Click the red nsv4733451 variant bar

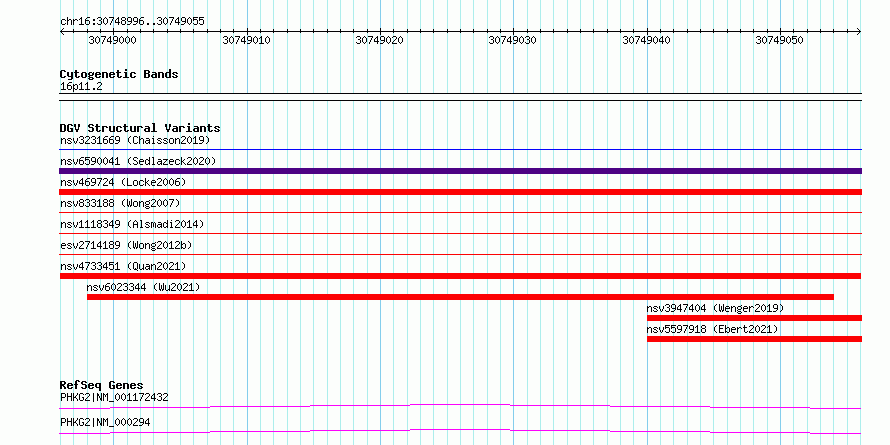click(460, 276)
